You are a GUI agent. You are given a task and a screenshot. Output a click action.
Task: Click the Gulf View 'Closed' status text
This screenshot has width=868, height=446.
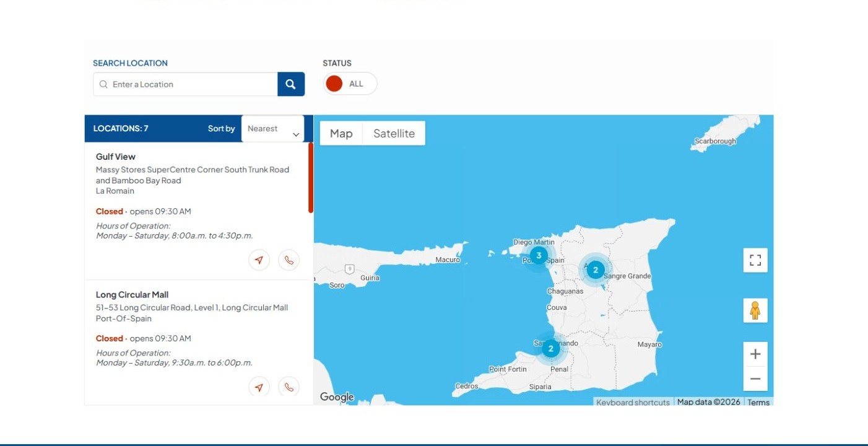110,211
